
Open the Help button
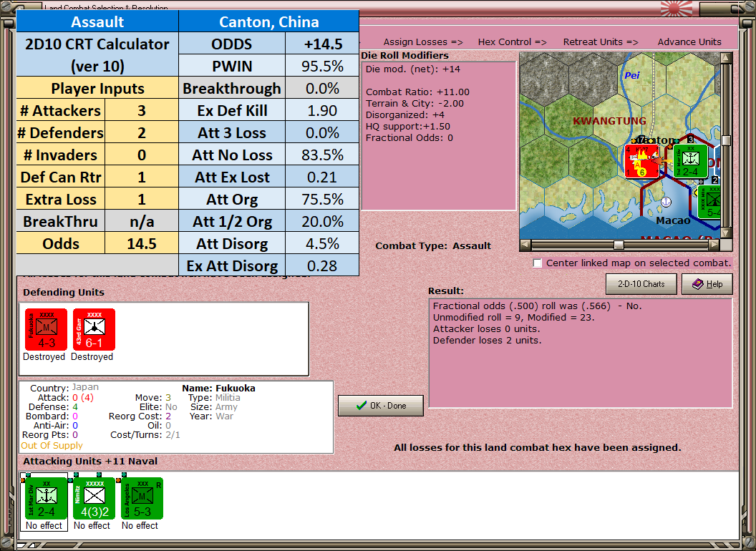(707, 284)
